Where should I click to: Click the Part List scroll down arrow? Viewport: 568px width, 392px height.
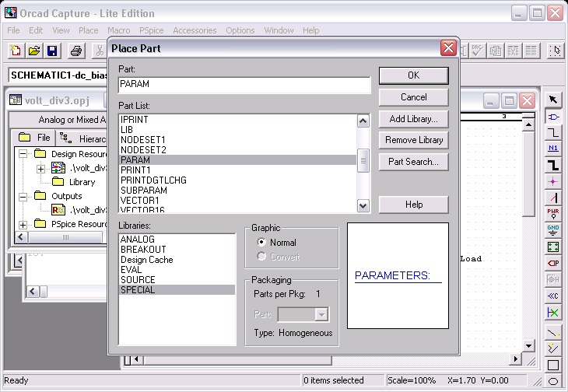point(363,206)
